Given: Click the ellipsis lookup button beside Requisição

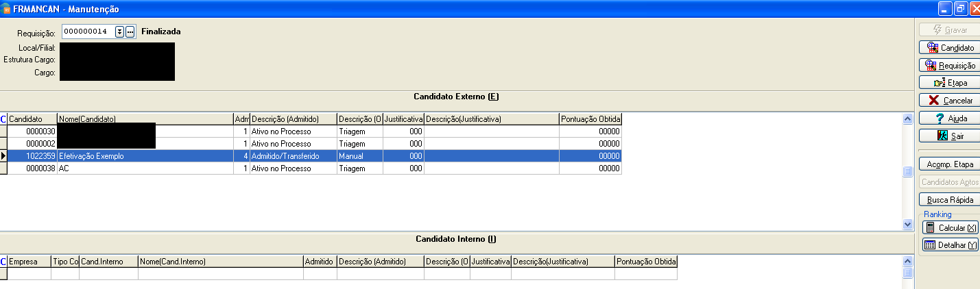Looking at the screenshot, I should click(130, 32).
